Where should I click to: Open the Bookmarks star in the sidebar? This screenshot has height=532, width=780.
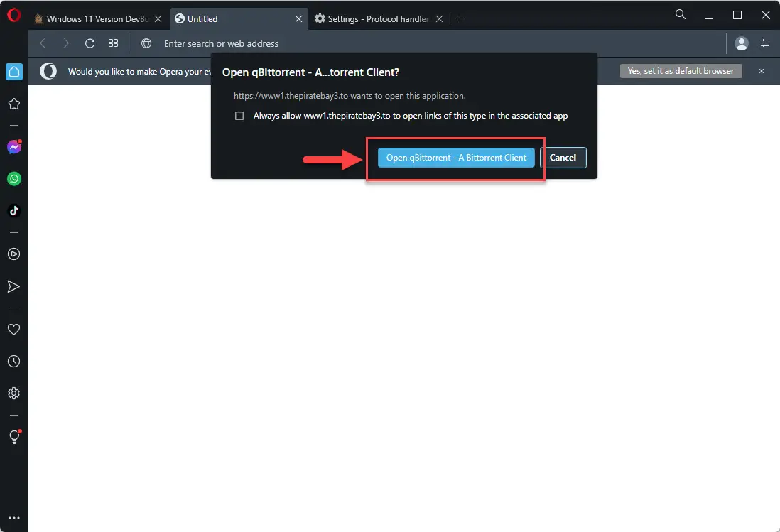click(x=14, y=104)
